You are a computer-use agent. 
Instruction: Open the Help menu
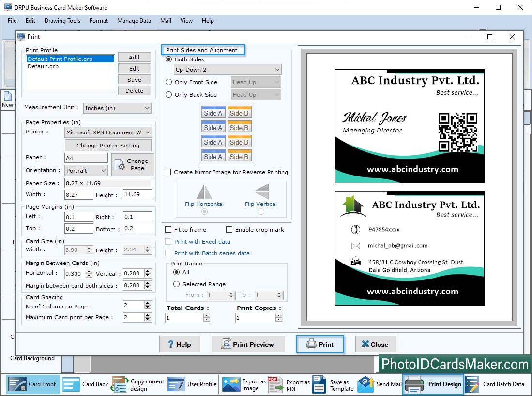[x=208, y=21]
